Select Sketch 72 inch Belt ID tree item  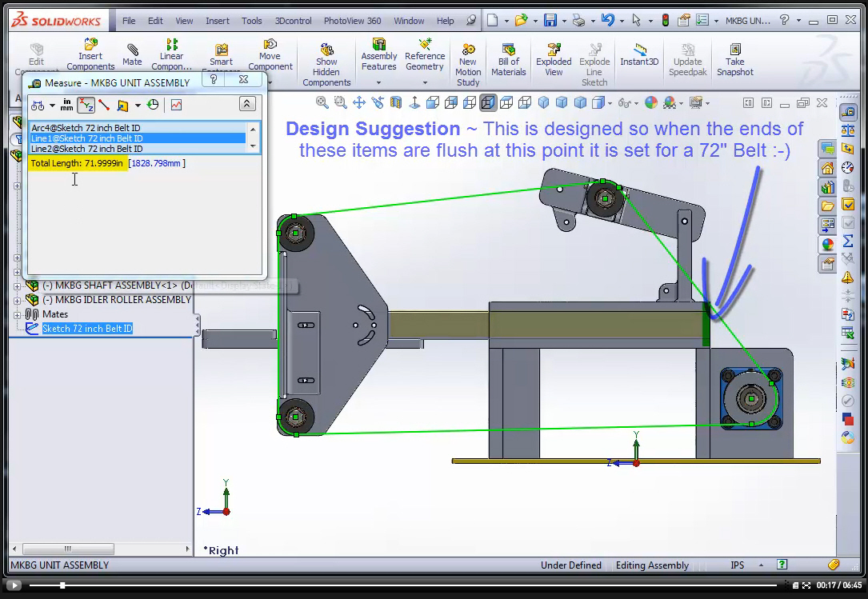point(87,328)
